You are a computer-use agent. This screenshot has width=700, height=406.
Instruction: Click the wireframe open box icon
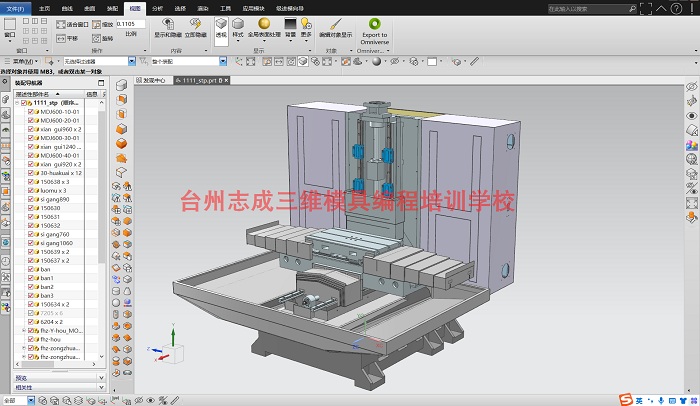(121, 173)
